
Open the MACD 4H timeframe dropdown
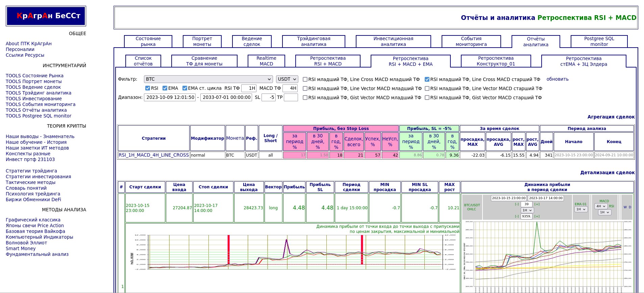point(600,206)
